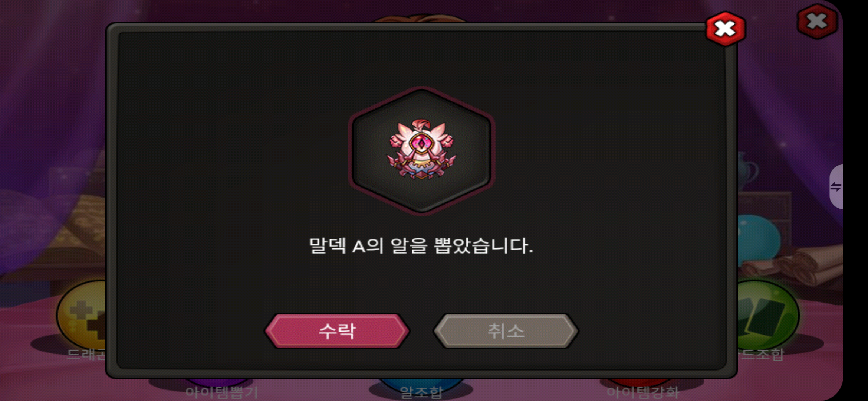Select the green card combine orb

tap(768, 315)
